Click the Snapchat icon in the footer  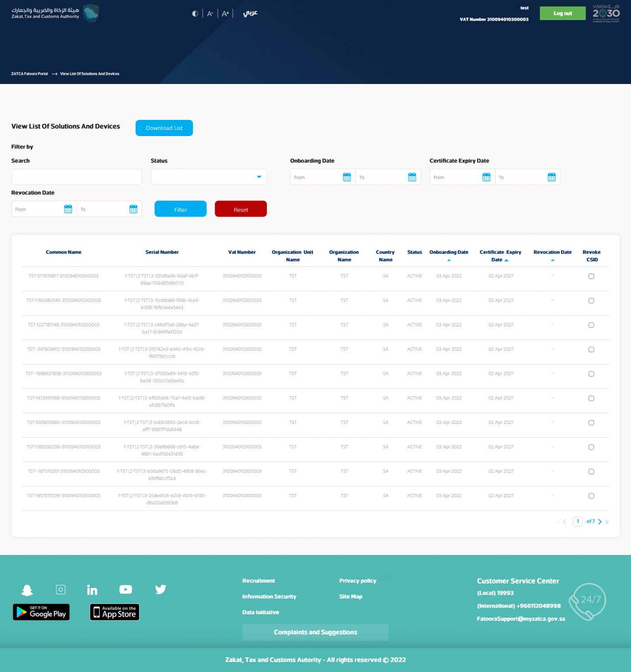point(27,589)
